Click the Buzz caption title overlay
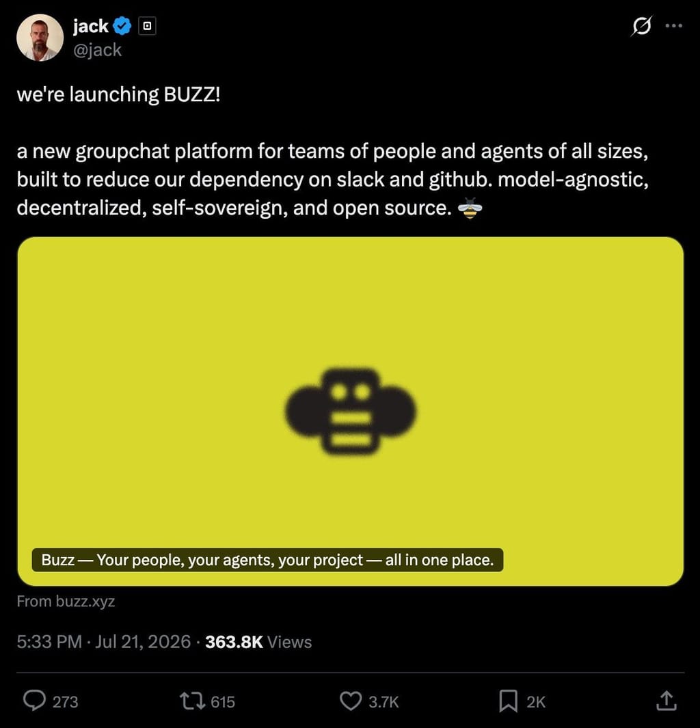 (x=267, y=560)
